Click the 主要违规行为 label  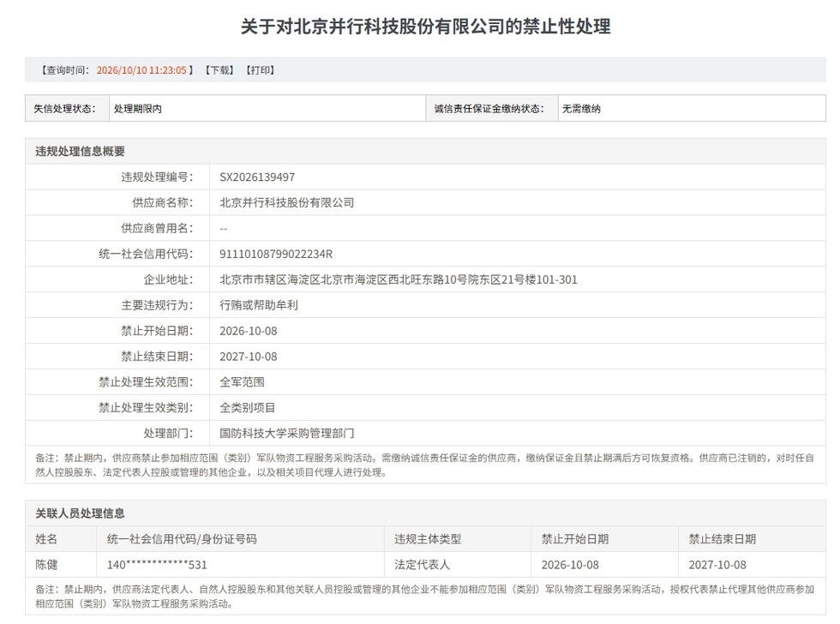pyautogui.click(x=157, y=305)
